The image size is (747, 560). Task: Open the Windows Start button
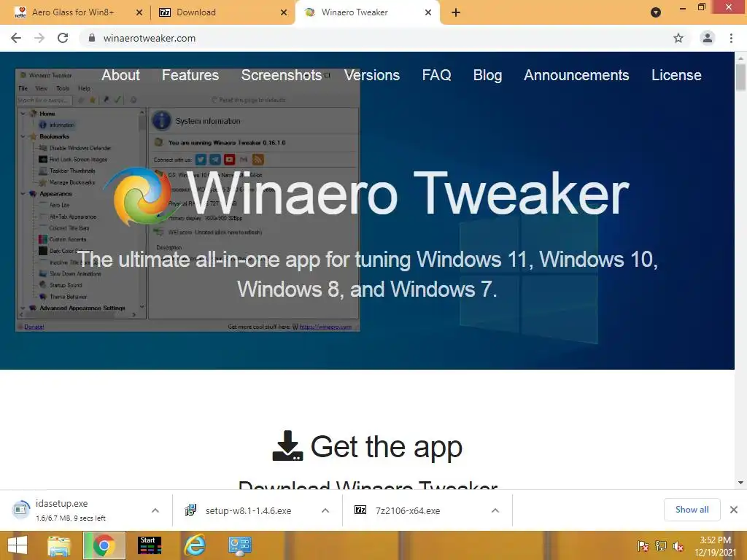tap(18, 545)
